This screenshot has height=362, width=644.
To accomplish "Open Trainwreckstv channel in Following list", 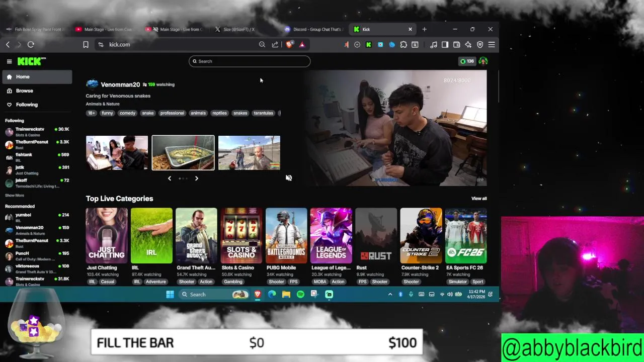I will pos(37,132).
